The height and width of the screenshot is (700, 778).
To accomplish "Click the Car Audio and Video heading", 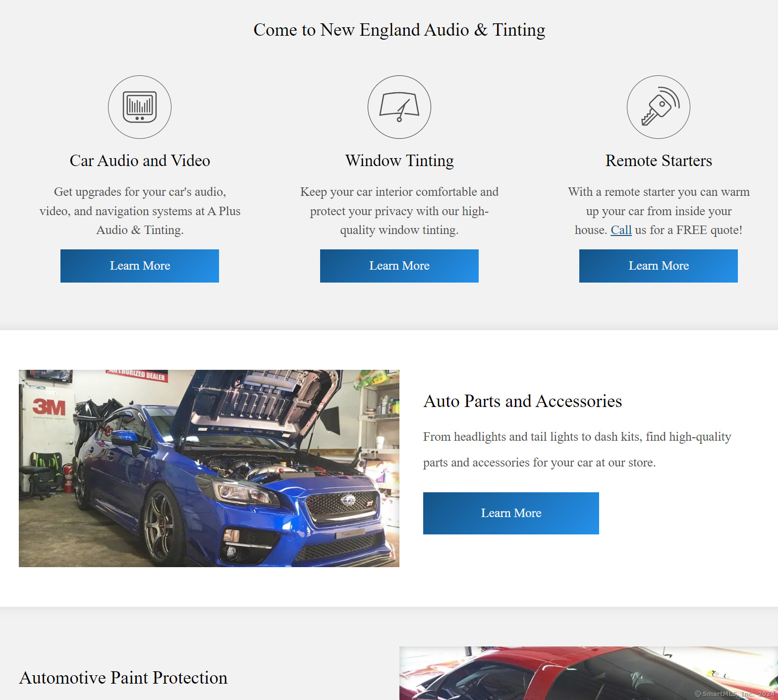I will pyautogui.click(x=140, y=161).
